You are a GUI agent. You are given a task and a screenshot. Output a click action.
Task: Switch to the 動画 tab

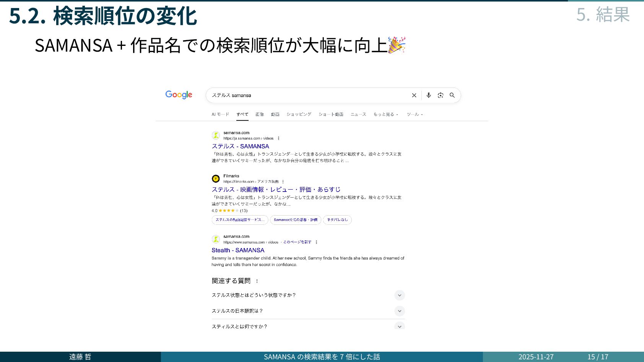[x=275, y=114]
